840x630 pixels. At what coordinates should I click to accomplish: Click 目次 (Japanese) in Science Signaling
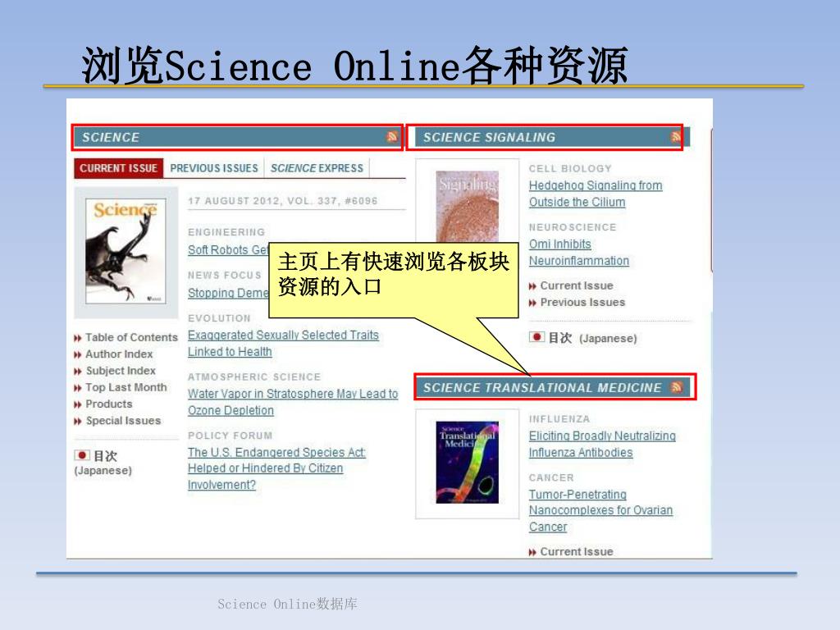592,338
